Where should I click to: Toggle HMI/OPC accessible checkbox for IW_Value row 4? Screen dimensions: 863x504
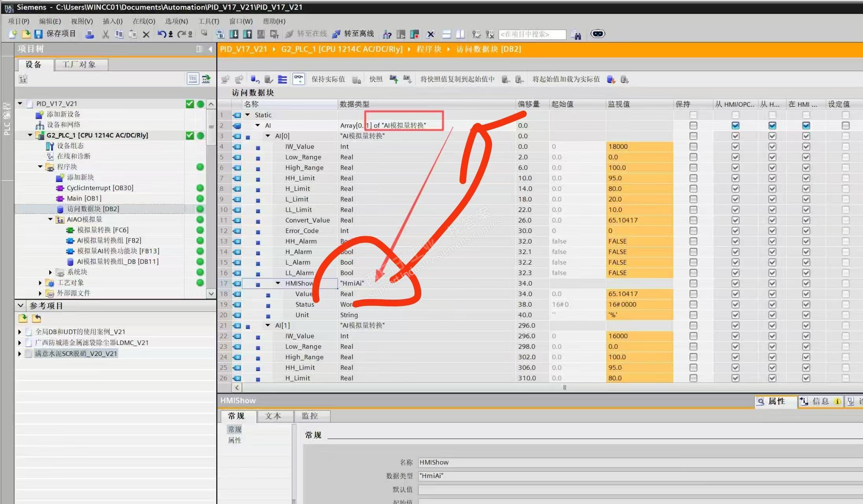pyautogui.click(x=735, y=146)
